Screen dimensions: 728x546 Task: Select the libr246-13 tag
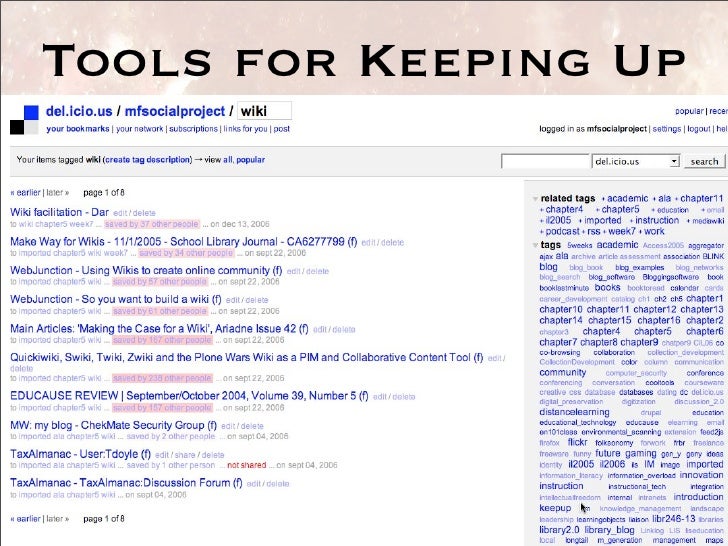[x=674, y=519]
